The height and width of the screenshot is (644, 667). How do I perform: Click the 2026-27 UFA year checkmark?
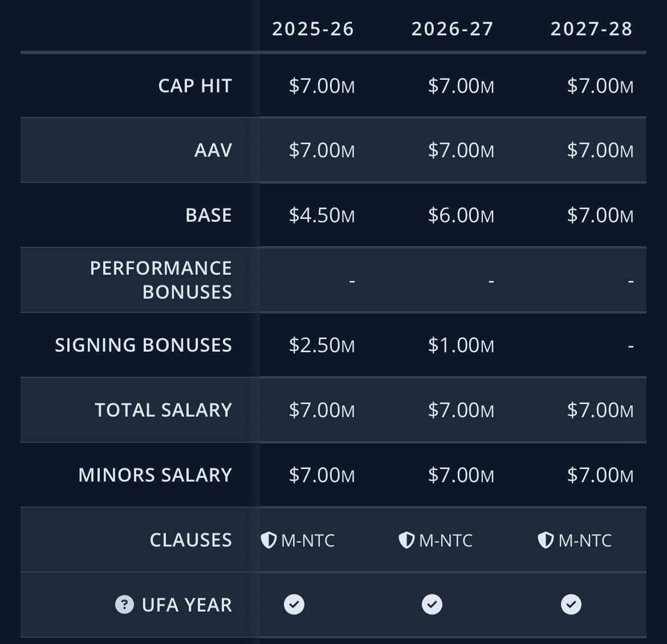click(432, 604)
